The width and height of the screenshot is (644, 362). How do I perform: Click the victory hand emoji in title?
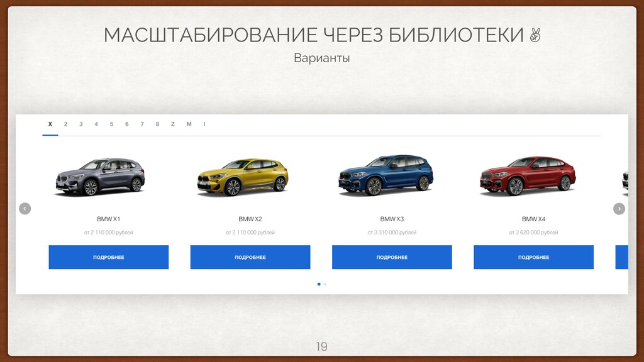coord(535,35)
